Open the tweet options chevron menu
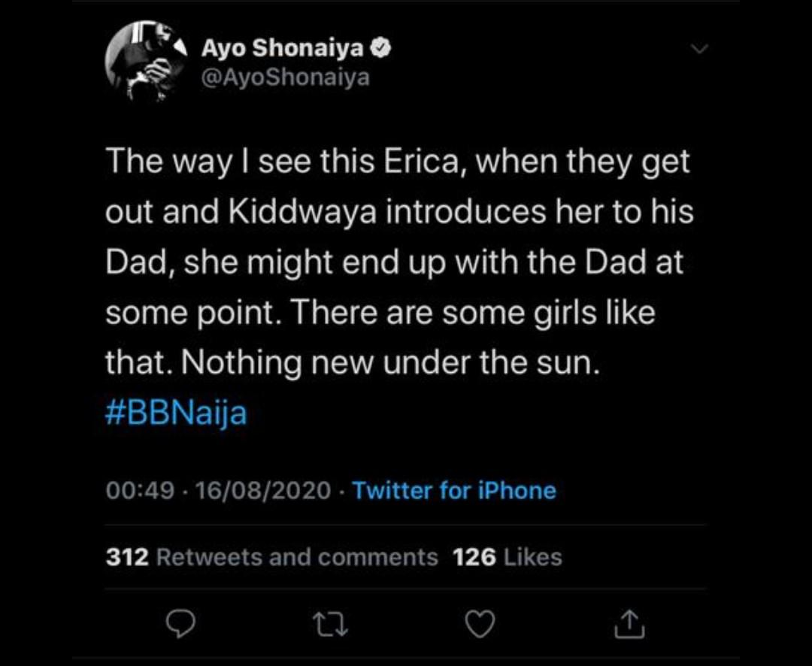 pos(698,49)
